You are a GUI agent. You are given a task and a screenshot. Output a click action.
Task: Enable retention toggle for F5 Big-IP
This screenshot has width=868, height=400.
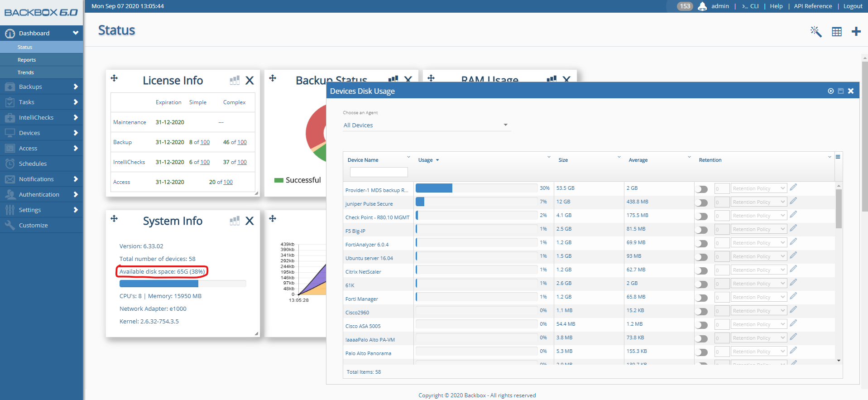coord(701,230)
